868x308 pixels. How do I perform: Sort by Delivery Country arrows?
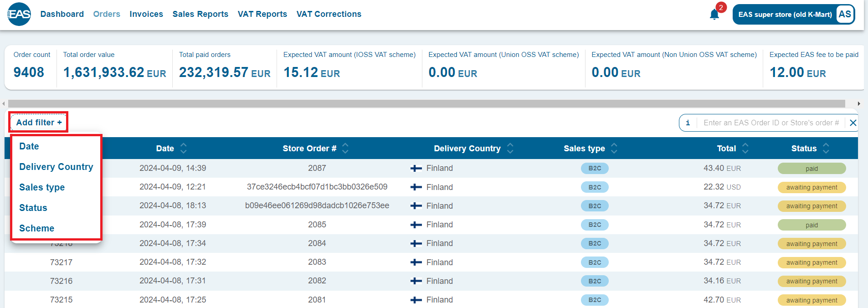[510, 148]
